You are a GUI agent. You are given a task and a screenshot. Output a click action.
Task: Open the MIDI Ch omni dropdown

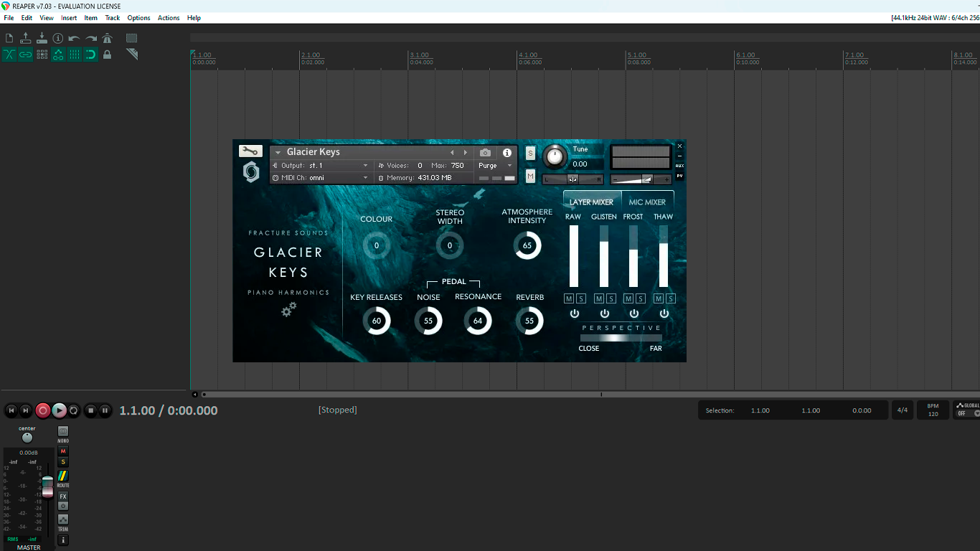coord(321,178)
